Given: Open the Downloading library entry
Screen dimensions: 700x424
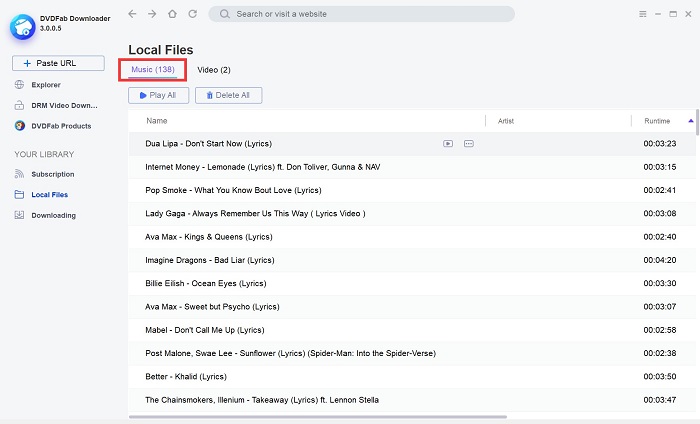Looking at the screenshot, I should pyautogui.click(x=54, y=216).
